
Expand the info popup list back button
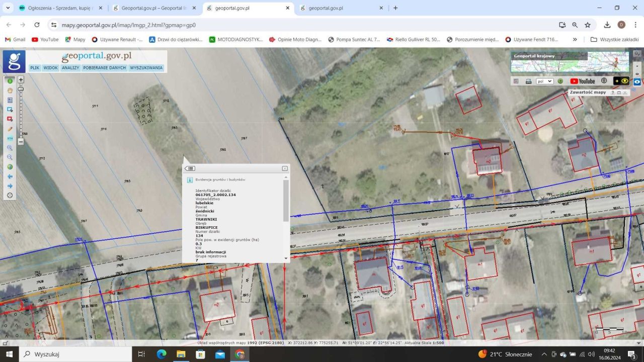click(x=190, y=168)
